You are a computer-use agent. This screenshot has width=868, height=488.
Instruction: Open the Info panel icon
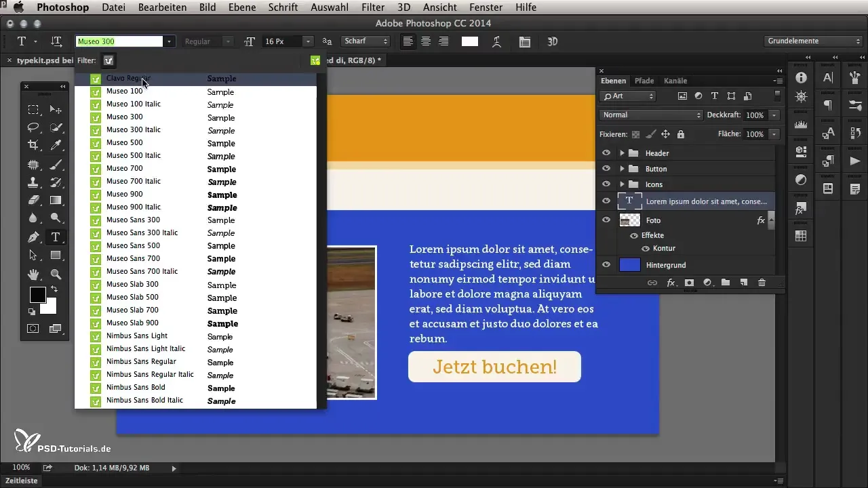pyautogui.click(x=801, y=77)
